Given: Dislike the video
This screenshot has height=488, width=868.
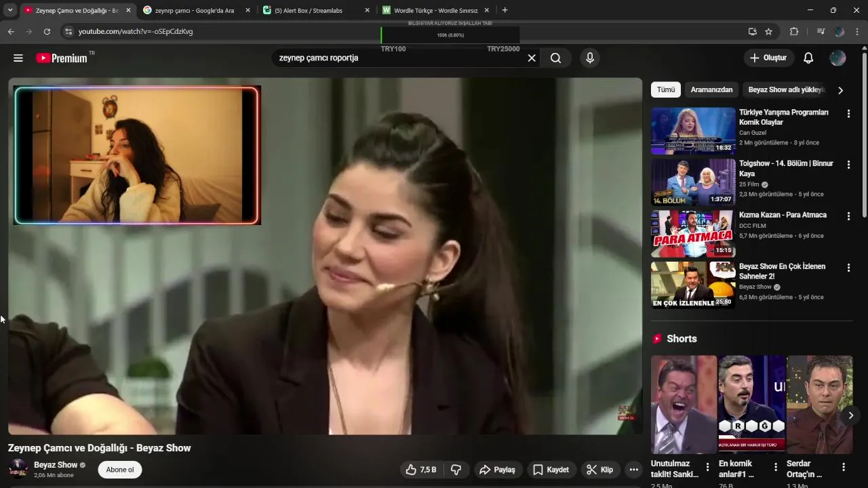Looking at the screenshot, I should 456,470.
